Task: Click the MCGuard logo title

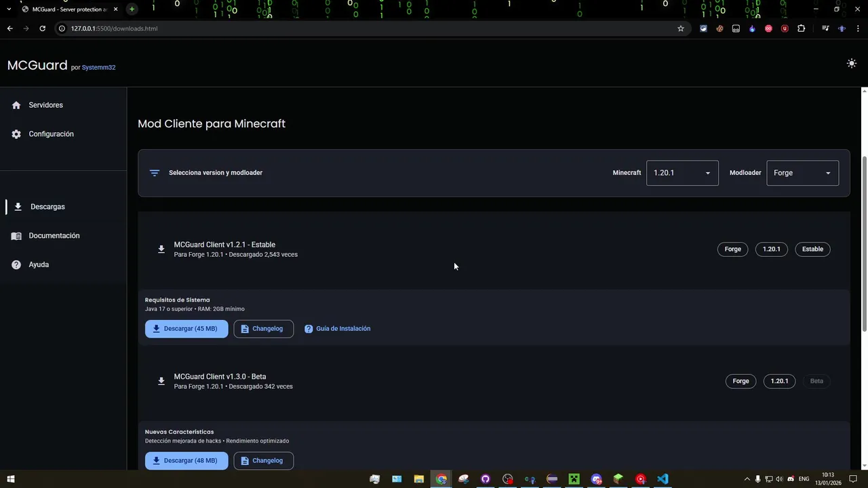Action: pyautogui.click(x=37, y=65)
